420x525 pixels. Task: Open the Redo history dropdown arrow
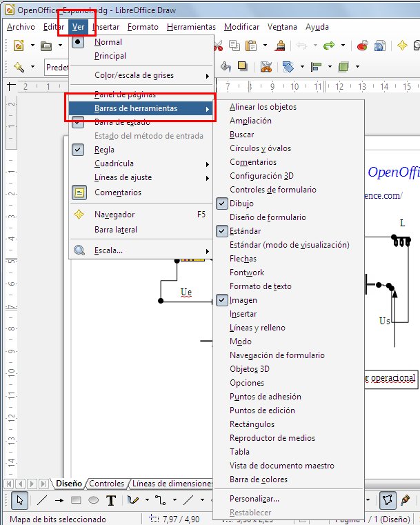coord(343,46)
